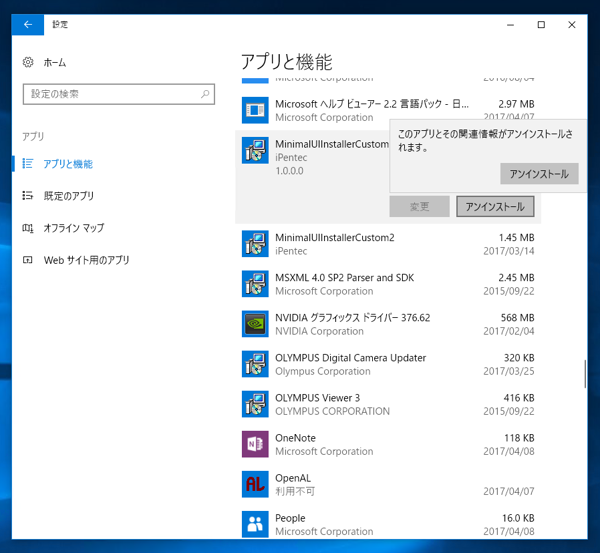Click the disabled 変更 button

[419, 207]
